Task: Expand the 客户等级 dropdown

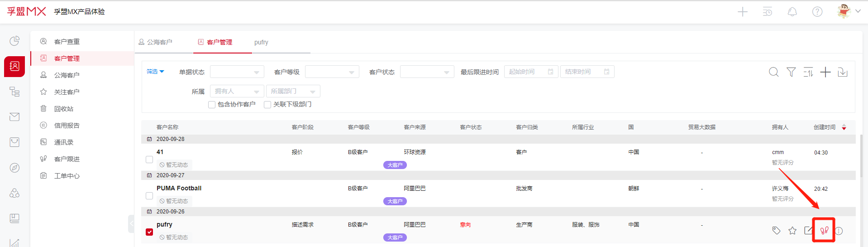Action: 332,72
